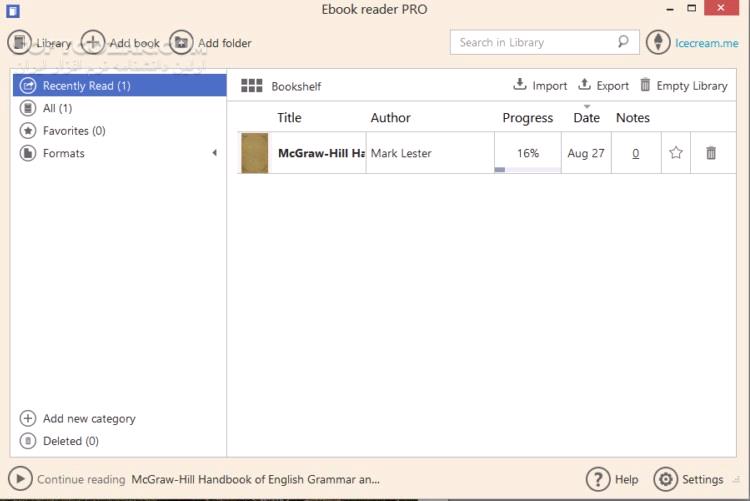Open the Settings gear icon
Screen dimensions: 750x501
[x=665, y=479]
